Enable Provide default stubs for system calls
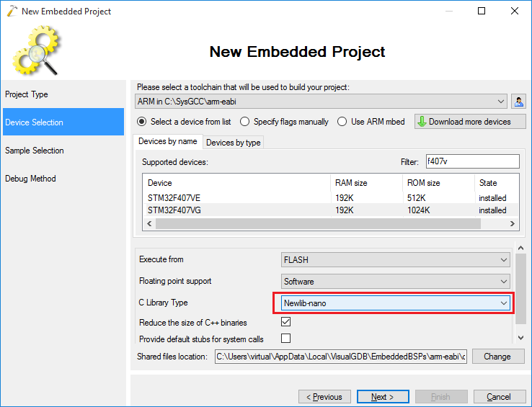This screenshot has height=407, width=532. coord(285,338)
